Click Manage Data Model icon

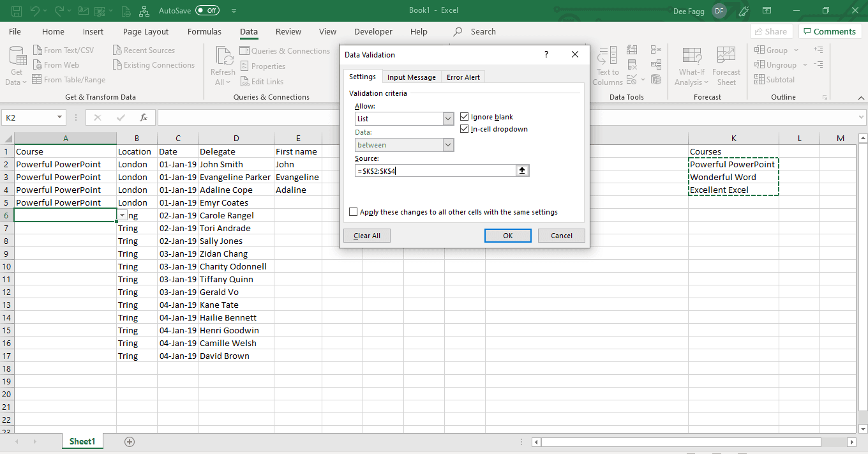click(655, 80)
